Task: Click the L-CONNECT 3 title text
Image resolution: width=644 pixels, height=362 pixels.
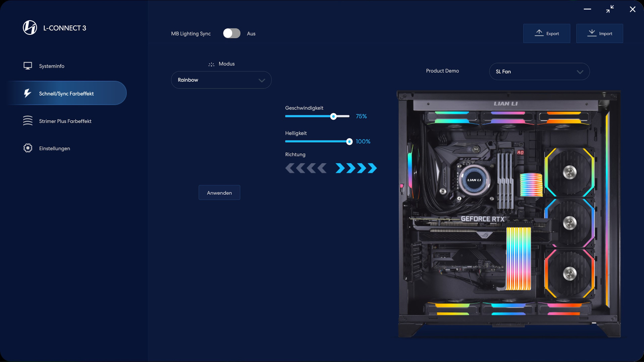Action: point(65,28)
